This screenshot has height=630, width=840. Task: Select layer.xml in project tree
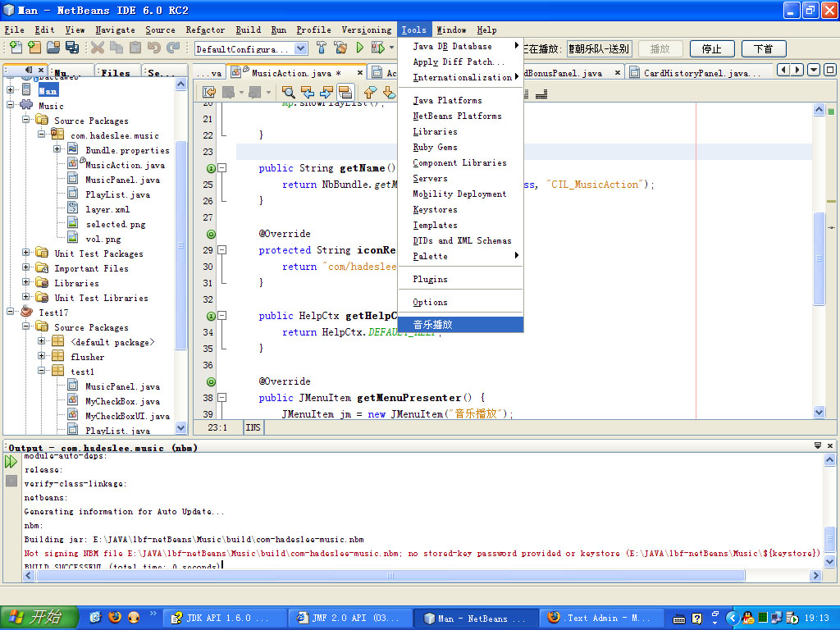(x=107, y=209)
